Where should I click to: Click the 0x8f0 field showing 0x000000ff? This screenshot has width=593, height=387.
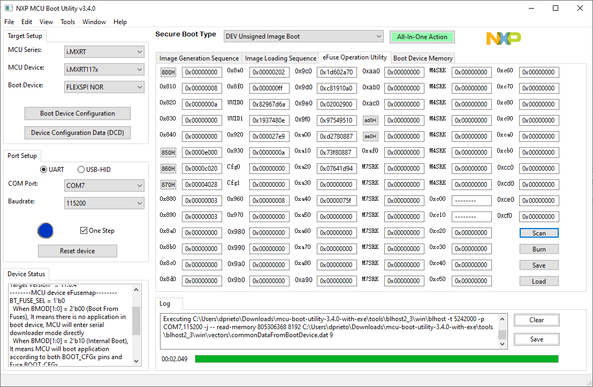click(x=269, y=88)
